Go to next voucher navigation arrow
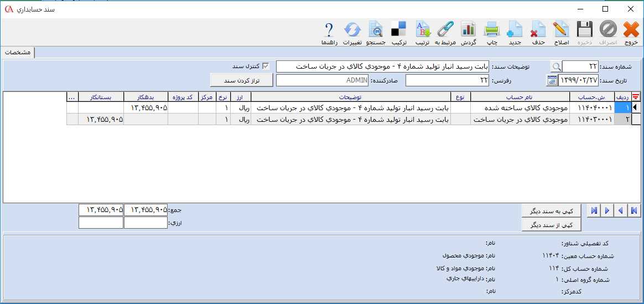The width and height of the screenshot is (644, 304). point(606,211)
